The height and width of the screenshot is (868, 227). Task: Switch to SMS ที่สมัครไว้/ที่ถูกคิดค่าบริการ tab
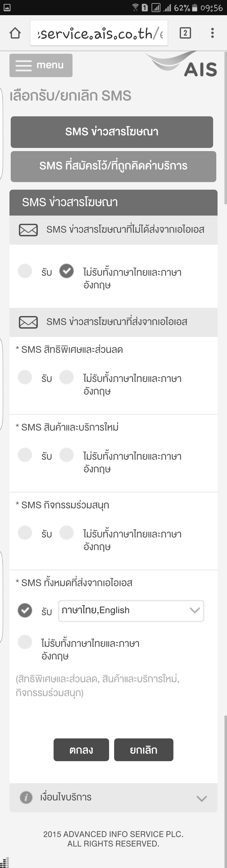coord(113,166)
